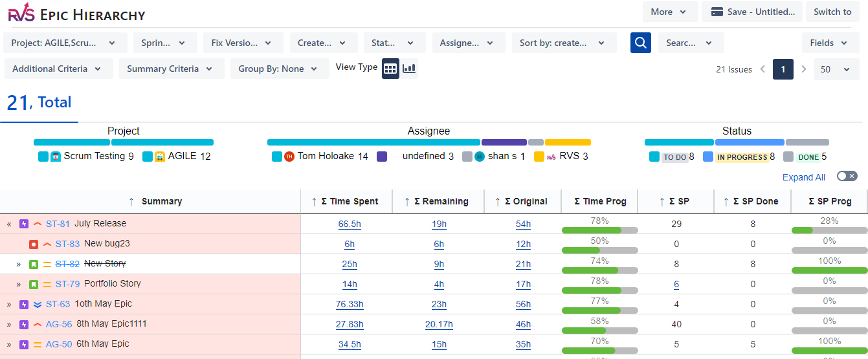
Task: Click bug type icon beside ST-83
Action: (34, 245)
